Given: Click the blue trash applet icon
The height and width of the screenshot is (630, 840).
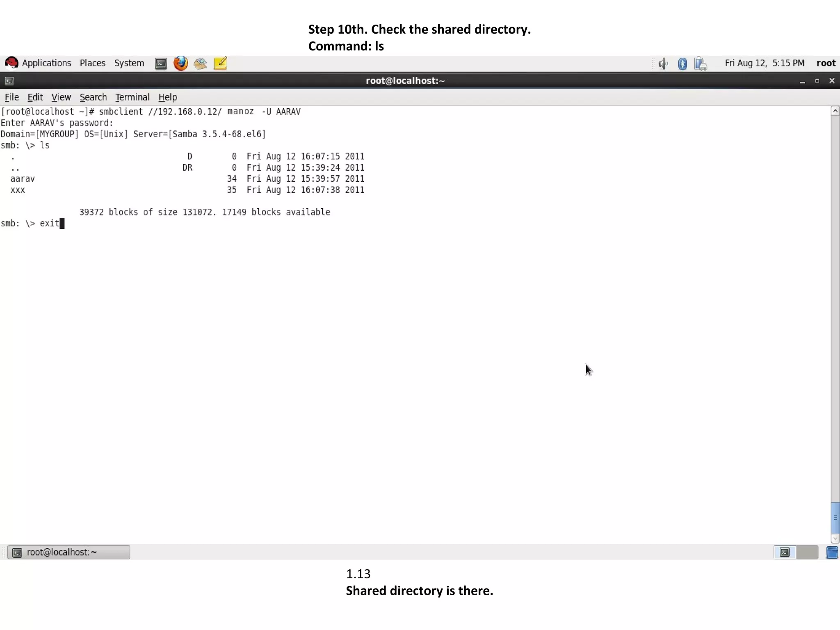Looking at the screenshot, I should 832,552.
